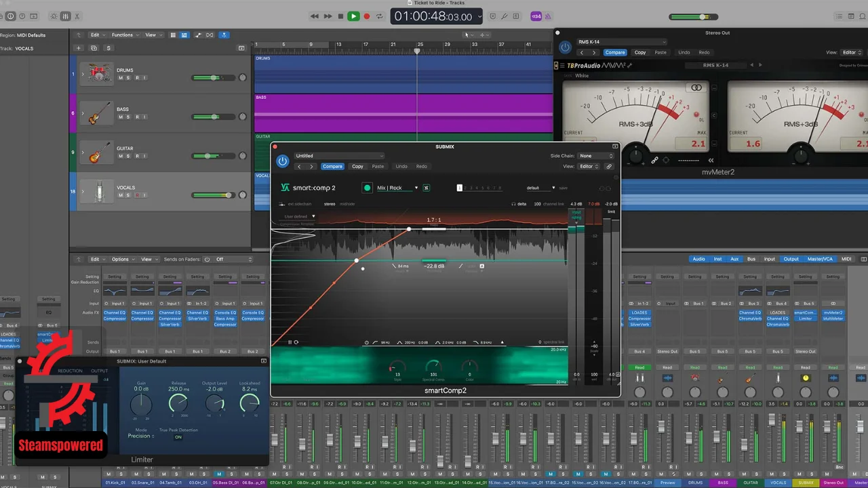Expand the GUITAR track stack
Screen dimensions: 868x488
[x=83, y=152]
